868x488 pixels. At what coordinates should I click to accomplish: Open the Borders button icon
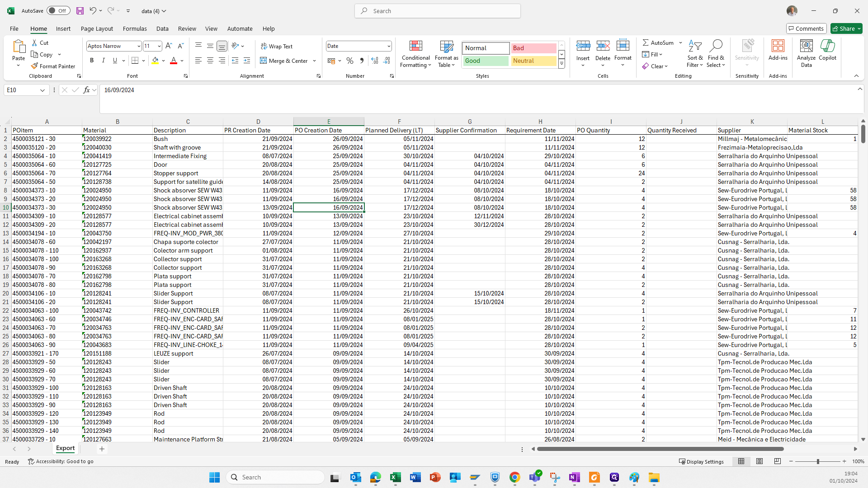[x=135, y=61]
